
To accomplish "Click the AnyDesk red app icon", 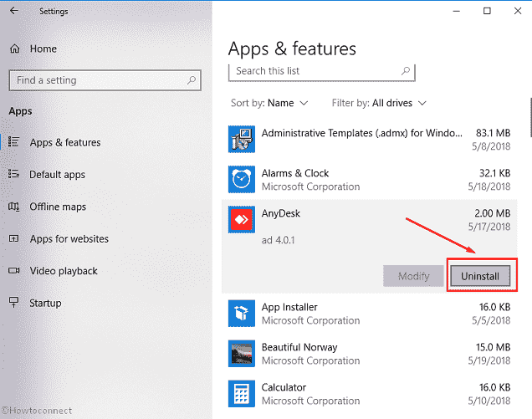I will pos(242,219).
